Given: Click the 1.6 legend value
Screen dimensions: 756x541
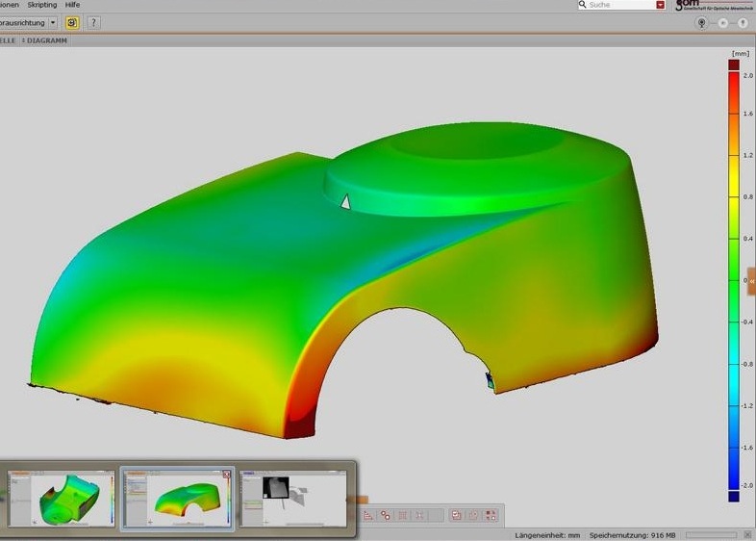Looking at the screenshot, I should coord(747,114).
